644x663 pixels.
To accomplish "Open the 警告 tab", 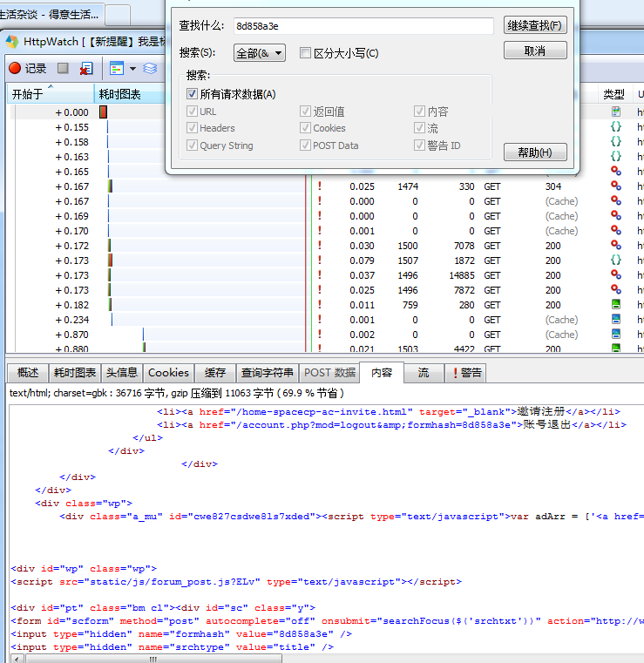I will [465, 373].
